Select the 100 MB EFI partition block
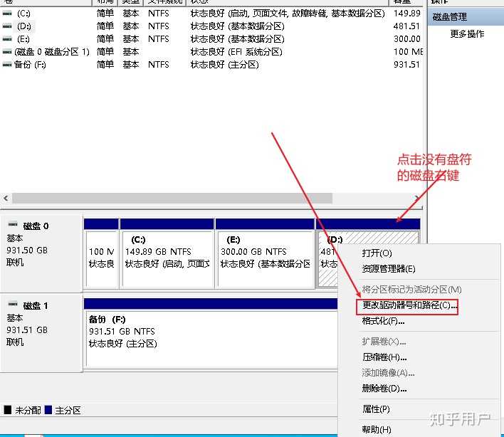 pos(101,254)
